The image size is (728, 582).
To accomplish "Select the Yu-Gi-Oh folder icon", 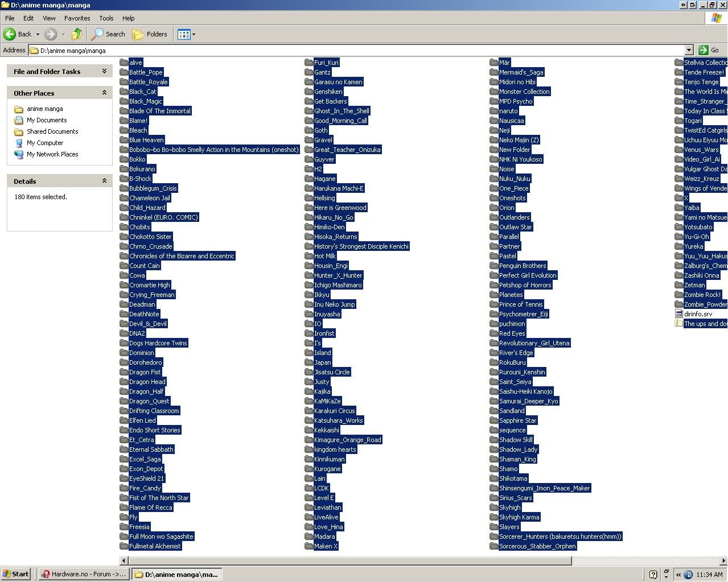I will 679,237.
